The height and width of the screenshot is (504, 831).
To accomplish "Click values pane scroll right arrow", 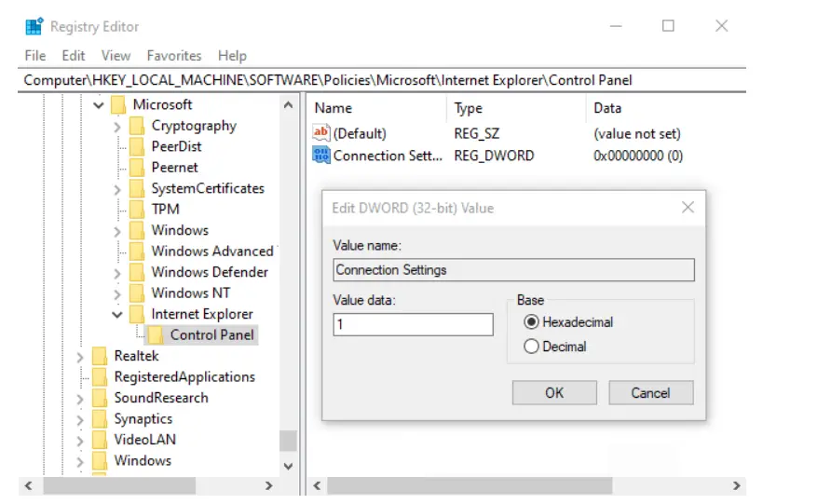I will [736, 485].
